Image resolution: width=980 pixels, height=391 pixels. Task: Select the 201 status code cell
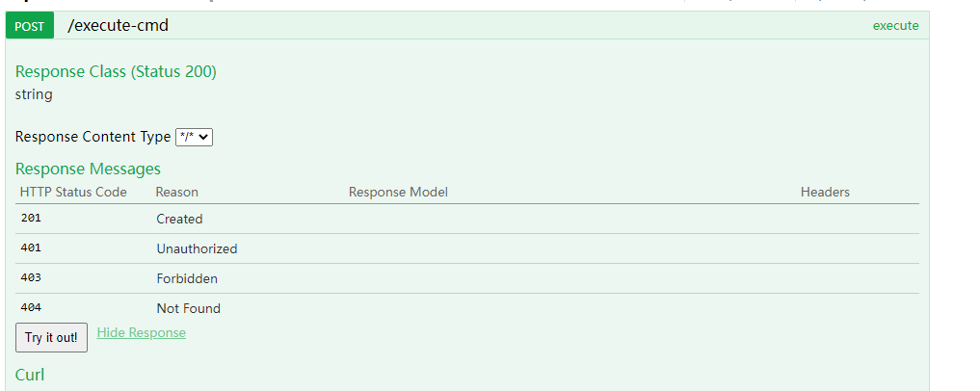click(31, 219)
